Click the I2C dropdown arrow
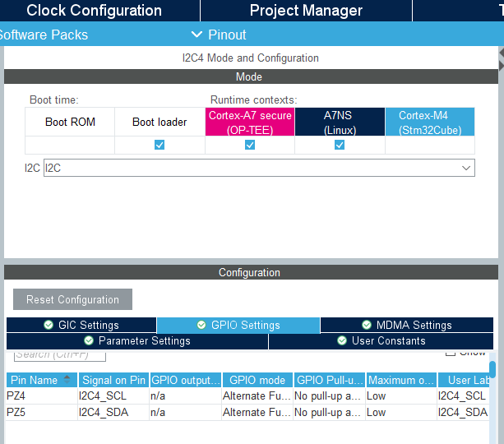Image resolution: width=504 pixels, height=444 pixels. [466, 168]
